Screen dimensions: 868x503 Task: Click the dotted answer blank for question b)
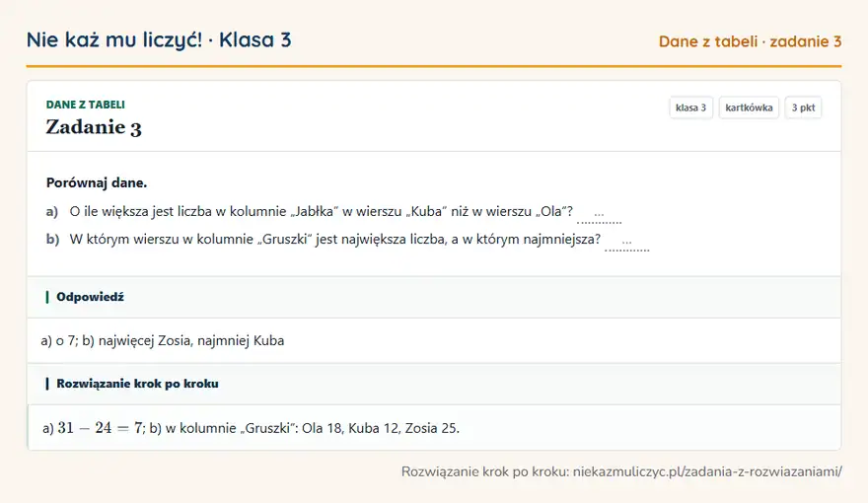tap(626, 243)
